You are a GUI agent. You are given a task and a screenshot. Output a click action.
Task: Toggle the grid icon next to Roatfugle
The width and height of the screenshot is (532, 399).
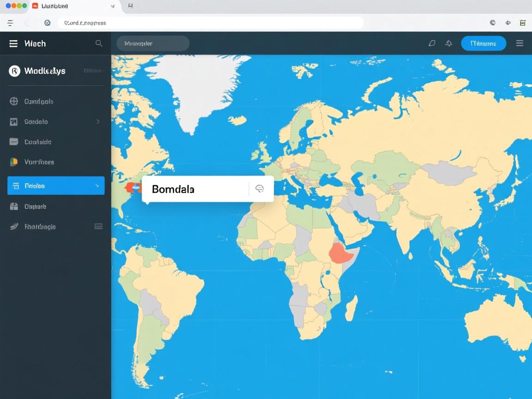click(98, 226)
